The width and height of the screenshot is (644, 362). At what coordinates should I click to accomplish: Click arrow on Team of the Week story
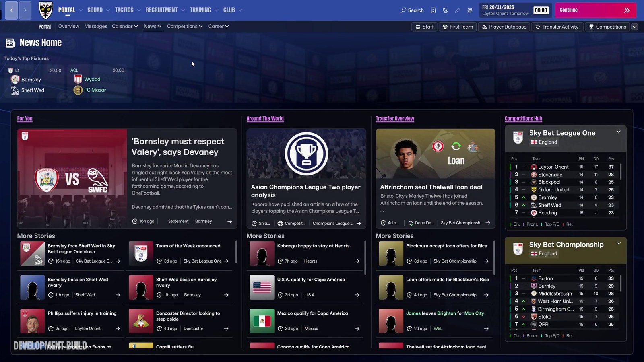point(226,261)
